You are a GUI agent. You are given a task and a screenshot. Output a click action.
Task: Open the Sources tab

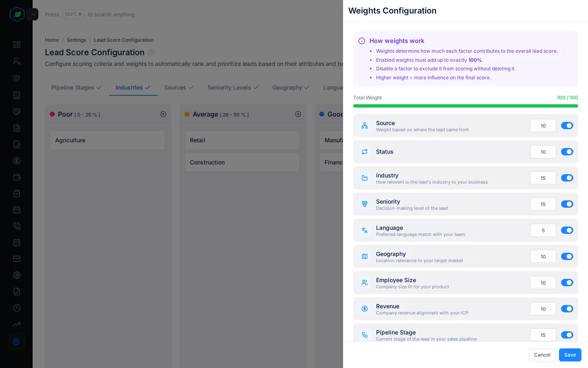(179, 88)
